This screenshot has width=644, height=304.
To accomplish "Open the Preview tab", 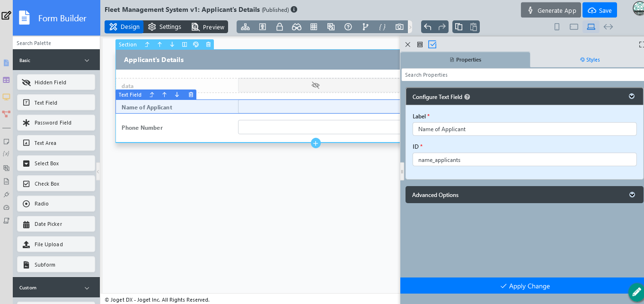I will point(208,27).
